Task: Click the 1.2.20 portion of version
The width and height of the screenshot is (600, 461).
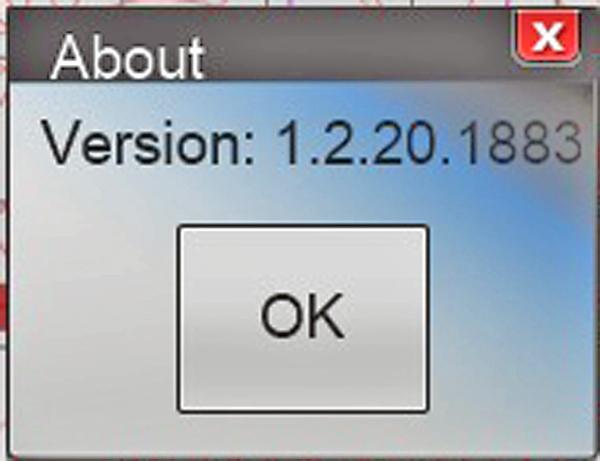Action: [357, 143]
